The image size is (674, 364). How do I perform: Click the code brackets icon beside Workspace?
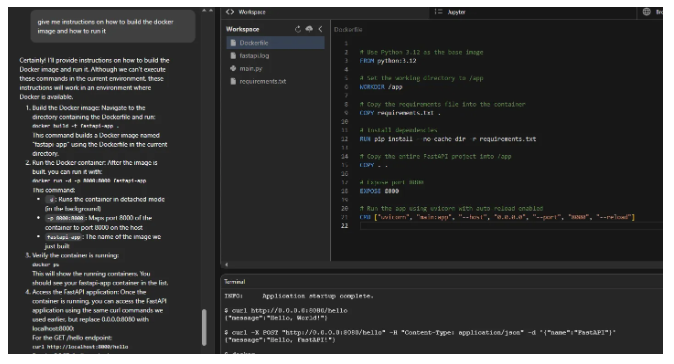click(x=230, y=12)
